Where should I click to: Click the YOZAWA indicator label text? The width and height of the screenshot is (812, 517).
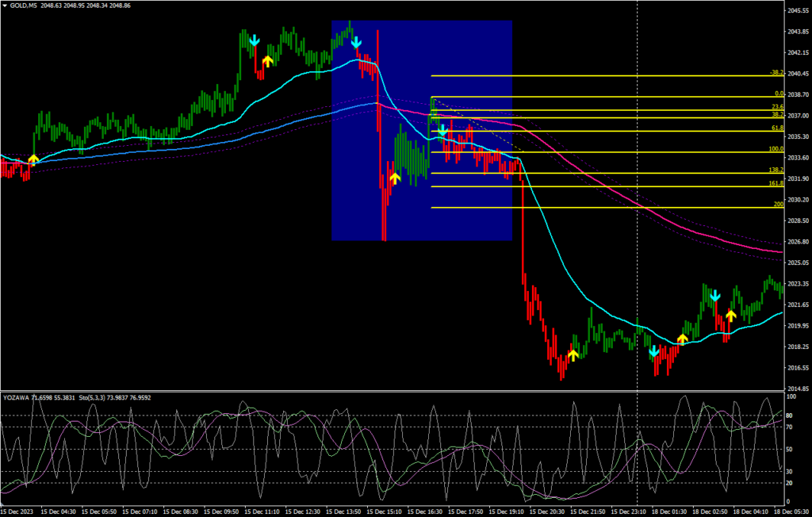tap(18, 397)
